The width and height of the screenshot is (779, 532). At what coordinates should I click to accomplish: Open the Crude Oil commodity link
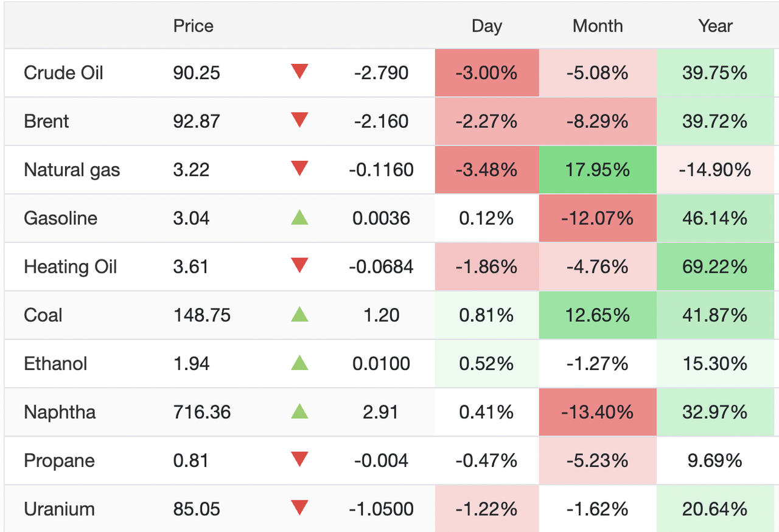63,72
